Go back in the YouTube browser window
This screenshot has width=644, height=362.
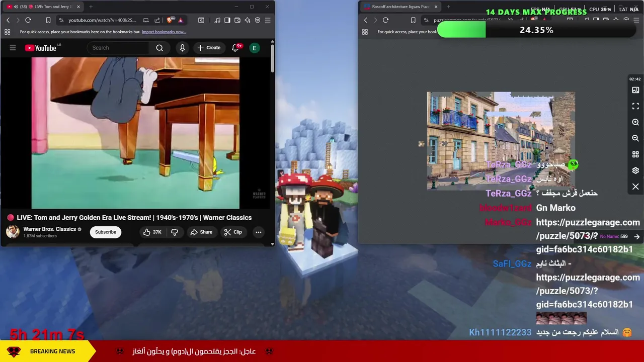pos(8,20)
